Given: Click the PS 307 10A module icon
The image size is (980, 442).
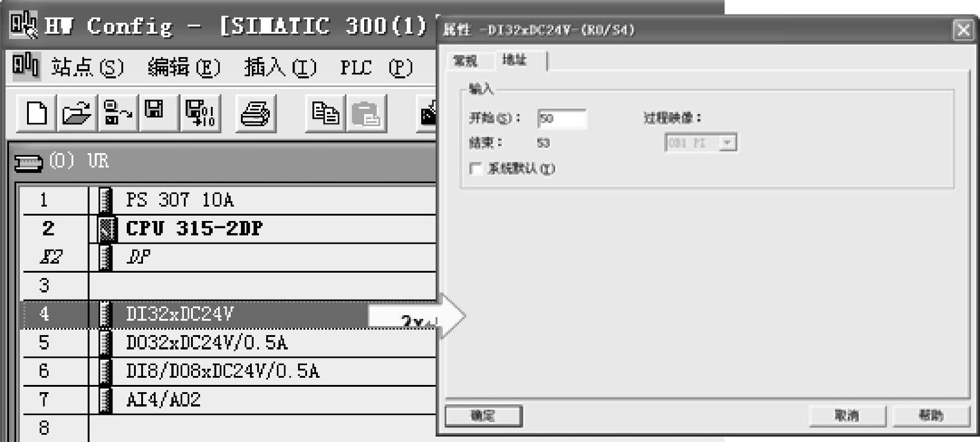Looking at the screenshot, I should click(x=105, y=200).
